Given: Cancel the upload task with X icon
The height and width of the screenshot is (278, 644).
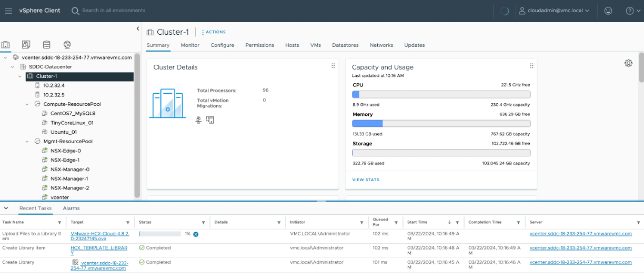Looking at the screenshot, I should [196, 234].
